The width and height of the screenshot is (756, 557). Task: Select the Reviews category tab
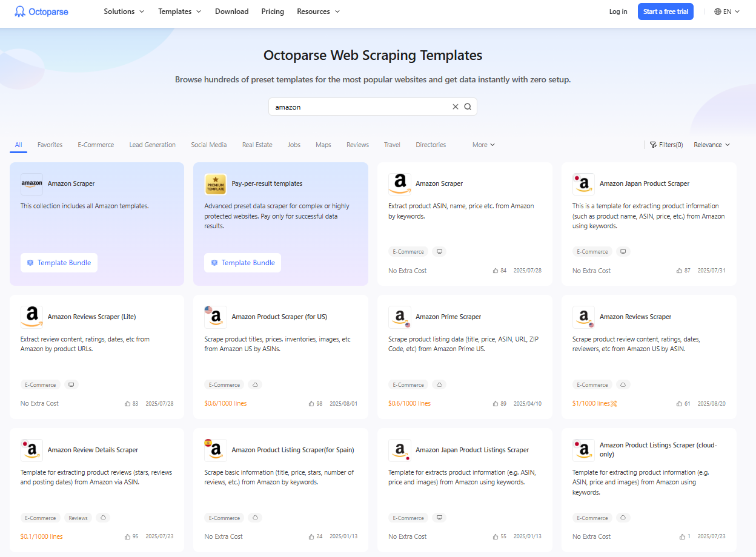pos(357,145)
